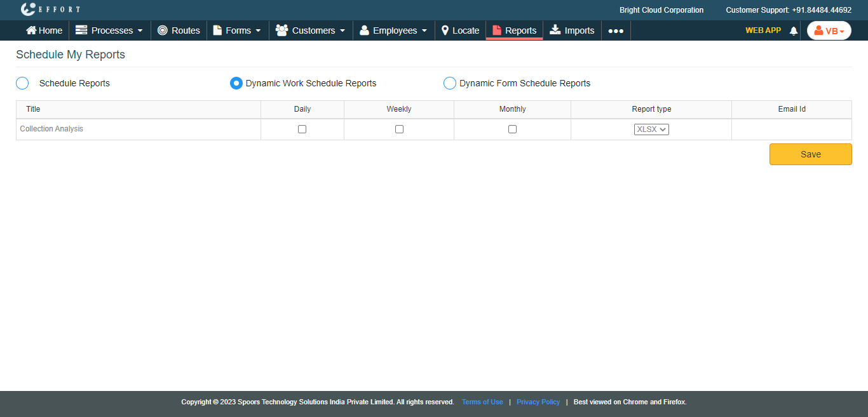Open the VB user profile dropdown
Image resolution: width=868 pixels, height=417 pixels.
tap(829, 30)
